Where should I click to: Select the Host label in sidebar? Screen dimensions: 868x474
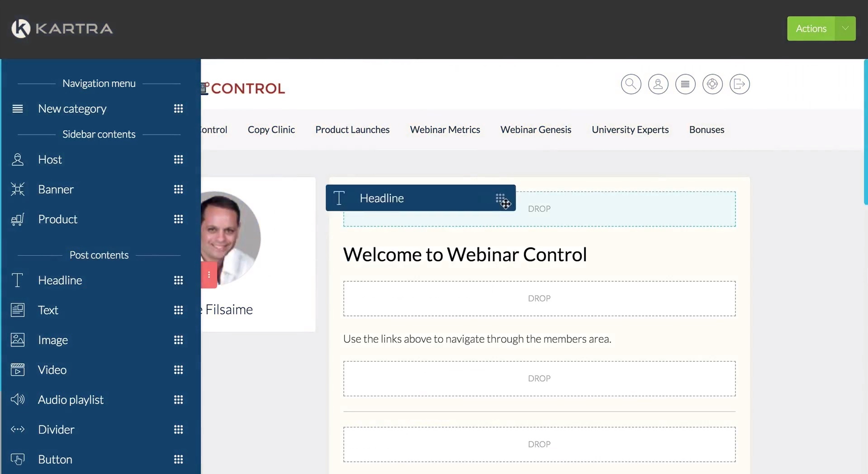click(50, 159)
